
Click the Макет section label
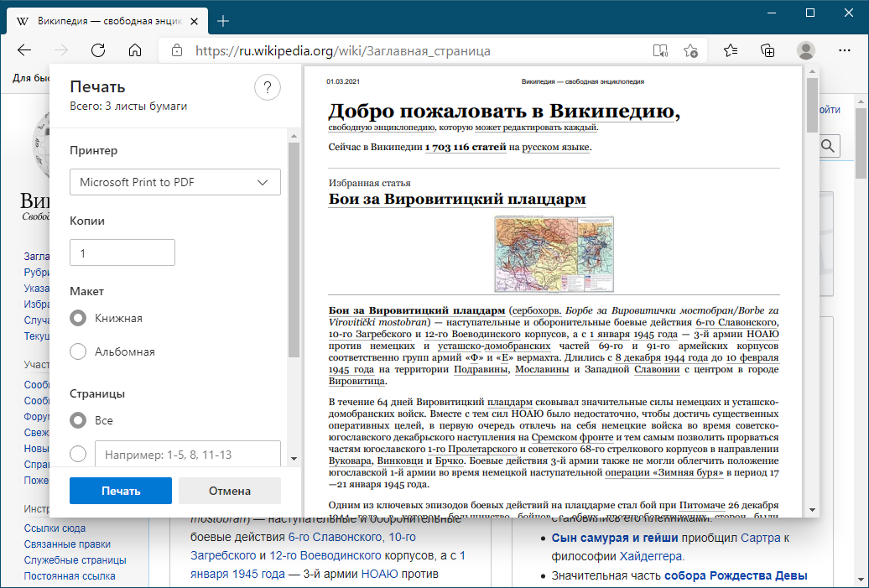pos(87,291)
